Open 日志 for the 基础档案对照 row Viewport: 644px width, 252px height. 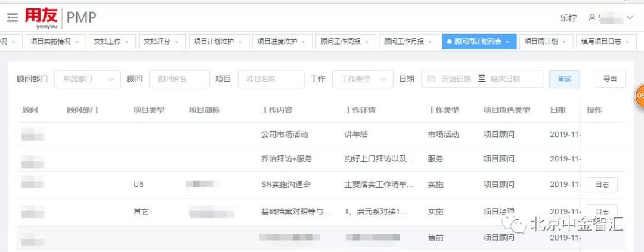point(602,211)
